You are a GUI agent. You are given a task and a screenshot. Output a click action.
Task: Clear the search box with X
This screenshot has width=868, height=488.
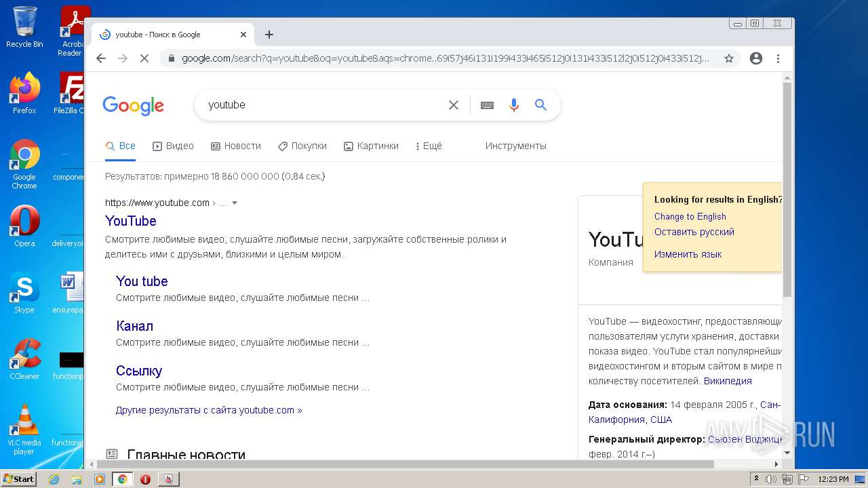[454, 105]
